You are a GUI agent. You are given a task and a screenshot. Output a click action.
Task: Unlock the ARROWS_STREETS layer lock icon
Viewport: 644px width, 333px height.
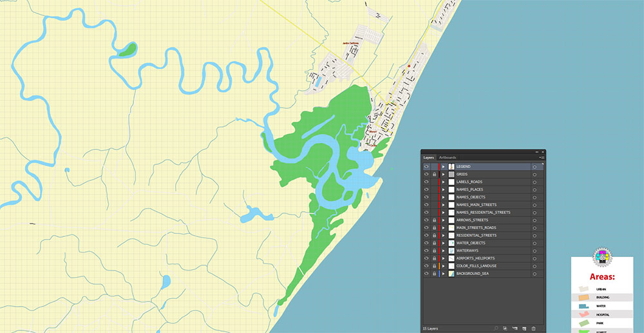(435, 220)
